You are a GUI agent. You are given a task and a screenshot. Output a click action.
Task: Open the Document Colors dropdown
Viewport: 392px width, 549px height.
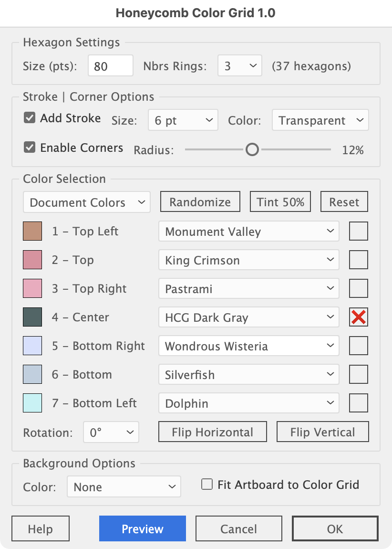coord(86,202)
